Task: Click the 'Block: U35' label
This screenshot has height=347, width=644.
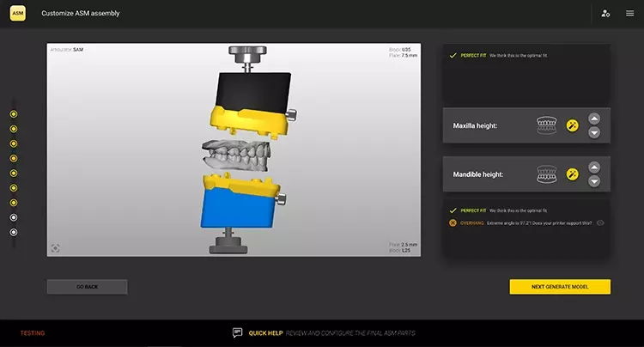Action: [x=399, y=50]
